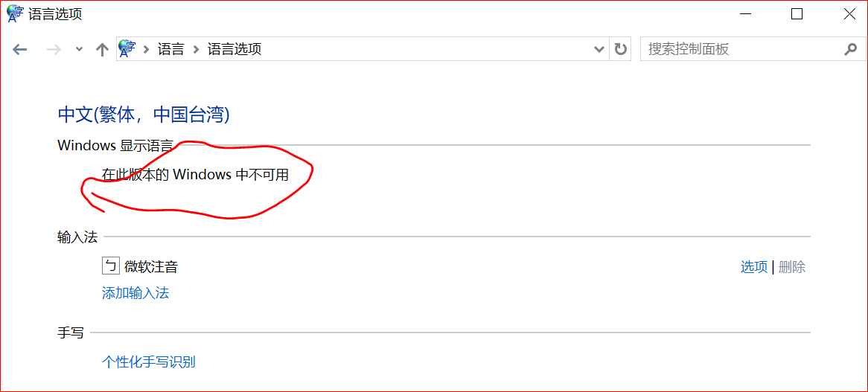Open 个性化手写识别 link
Viewport: 868px width, 392px height.
(149, 362)
